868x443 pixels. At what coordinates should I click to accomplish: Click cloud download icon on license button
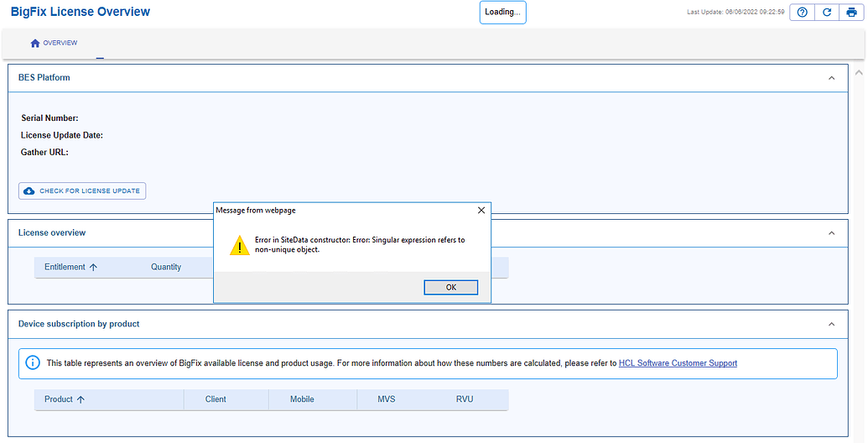29,190
